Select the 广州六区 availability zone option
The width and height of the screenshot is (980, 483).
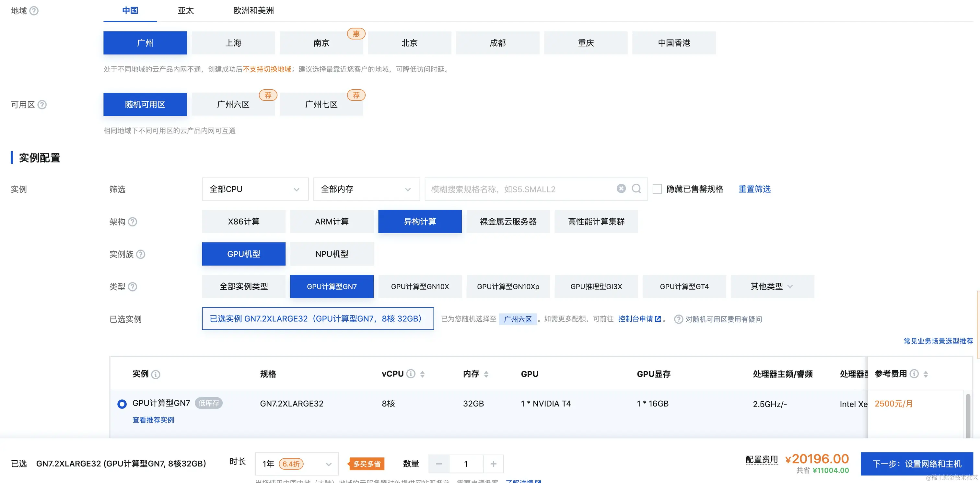(233, 105)
